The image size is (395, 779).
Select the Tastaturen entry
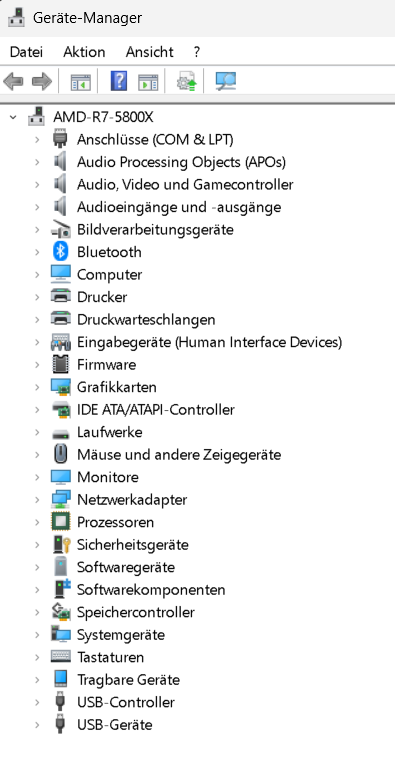pos(110,657)
